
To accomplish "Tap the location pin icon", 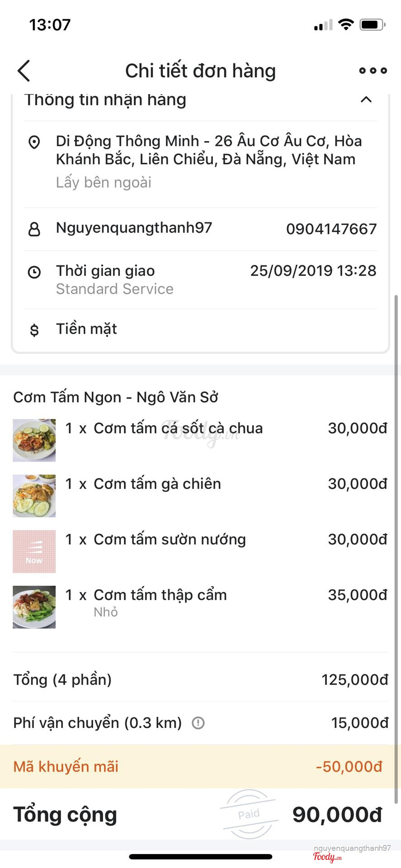I will [x=34, y=142].
